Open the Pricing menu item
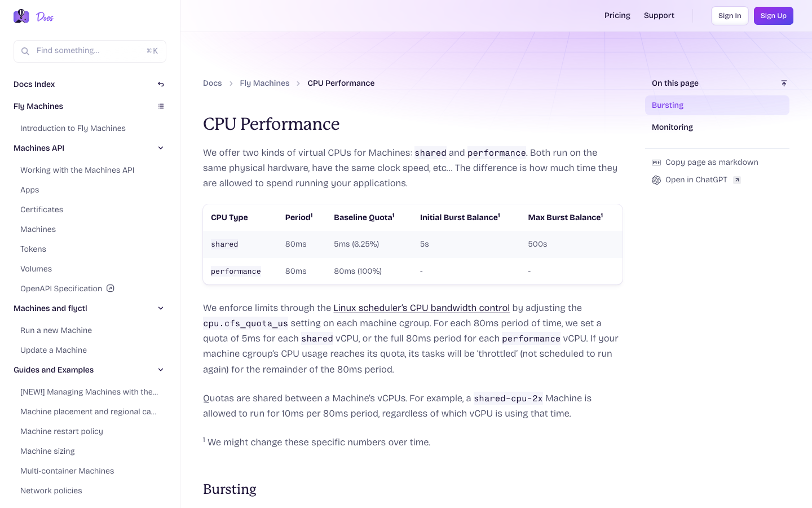 [x=617, y=15]
